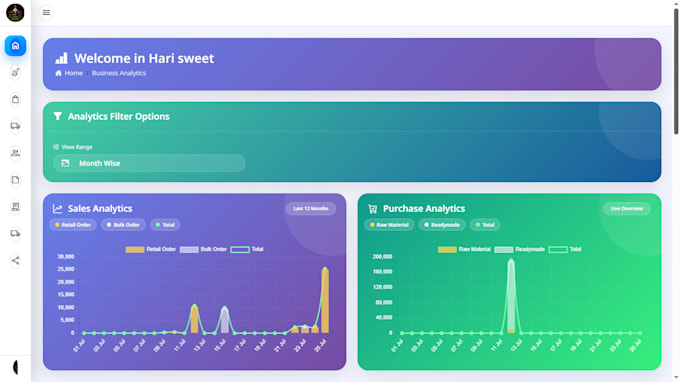
Task: Click the Live Overview badge
Action: [627, 209]
